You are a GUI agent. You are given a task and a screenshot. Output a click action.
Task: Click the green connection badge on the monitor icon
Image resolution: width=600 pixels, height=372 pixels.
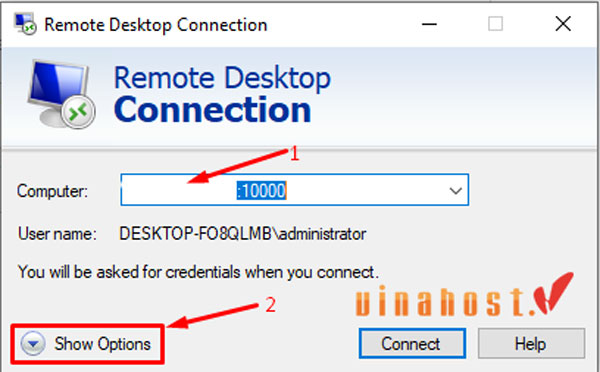78,112
